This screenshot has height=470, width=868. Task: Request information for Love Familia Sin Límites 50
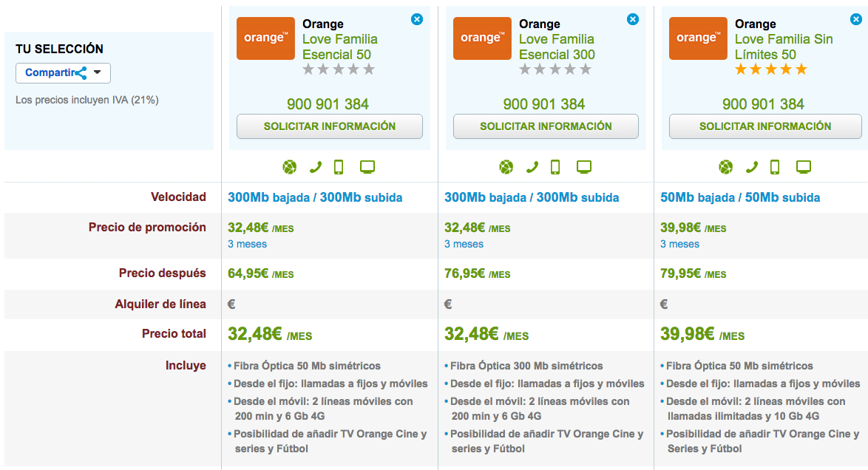765,126
